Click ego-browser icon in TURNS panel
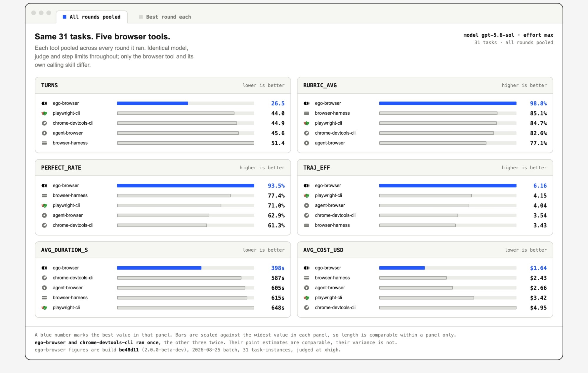588x373 pixels. coord(44,103)
